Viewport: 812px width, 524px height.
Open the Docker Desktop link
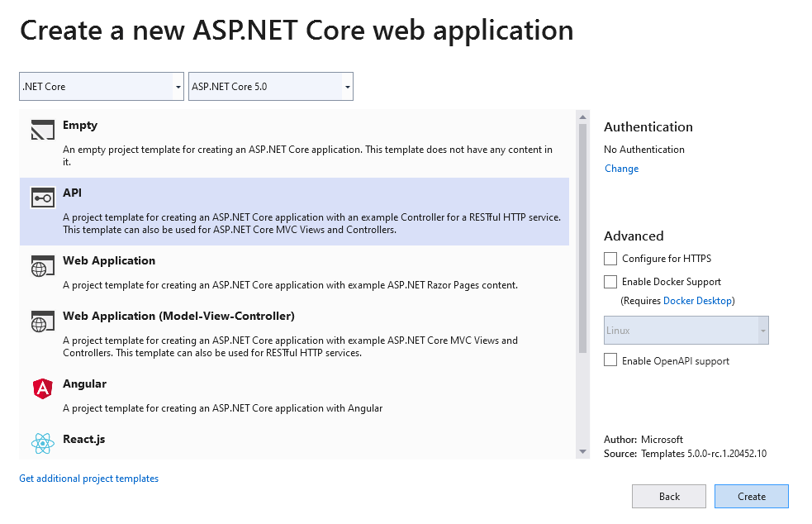(697, 301)
